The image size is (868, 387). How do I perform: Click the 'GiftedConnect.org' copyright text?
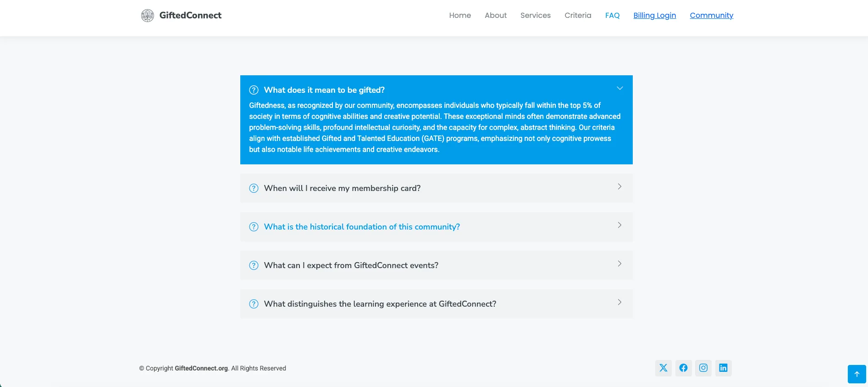click(x=201, y=368)
